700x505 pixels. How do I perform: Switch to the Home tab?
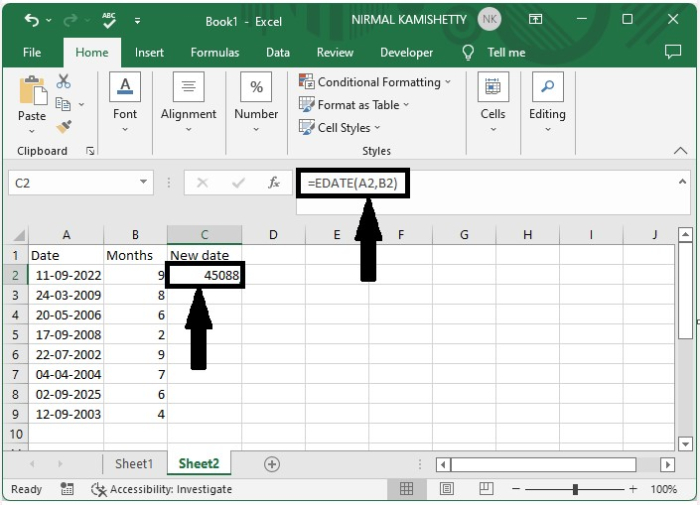[x=92, y=53]
